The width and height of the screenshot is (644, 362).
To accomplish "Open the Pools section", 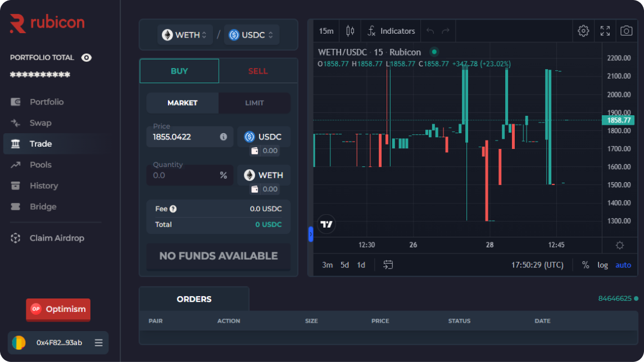I will (40, 165).
